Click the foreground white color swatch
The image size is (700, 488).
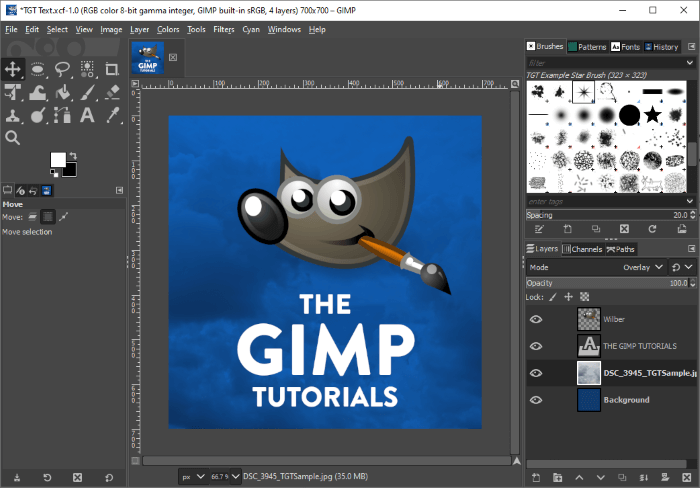tap(57, 159)
